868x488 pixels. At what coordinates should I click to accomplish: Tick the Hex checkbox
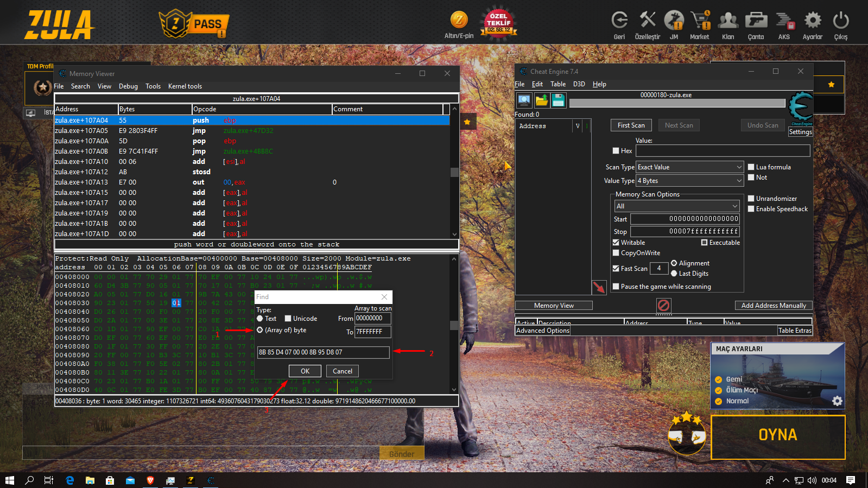click(x=616, y=151)
